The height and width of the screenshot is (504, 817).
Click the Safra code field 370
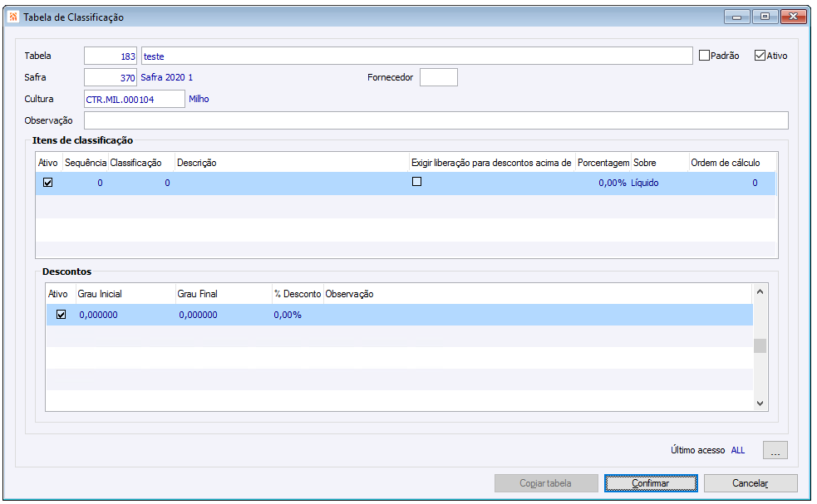pyautogui.click(x=111, y=77)
